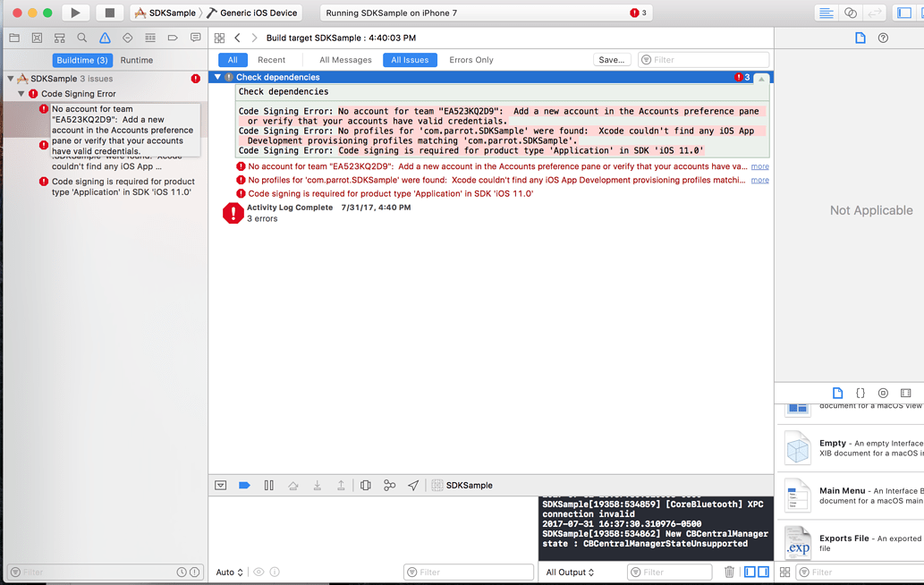
Task: Toggle the debug area hide control
Action: coord(221,485)
